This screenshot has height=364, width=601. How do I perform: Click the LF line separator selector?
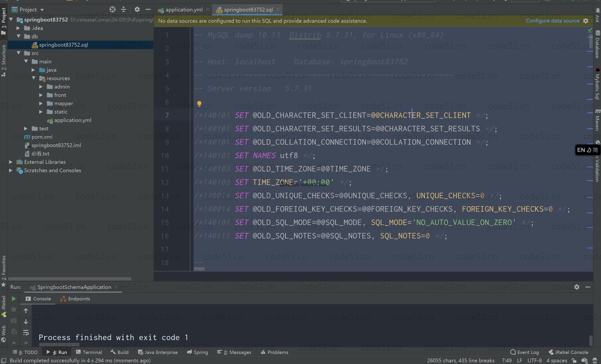[520, 361]
